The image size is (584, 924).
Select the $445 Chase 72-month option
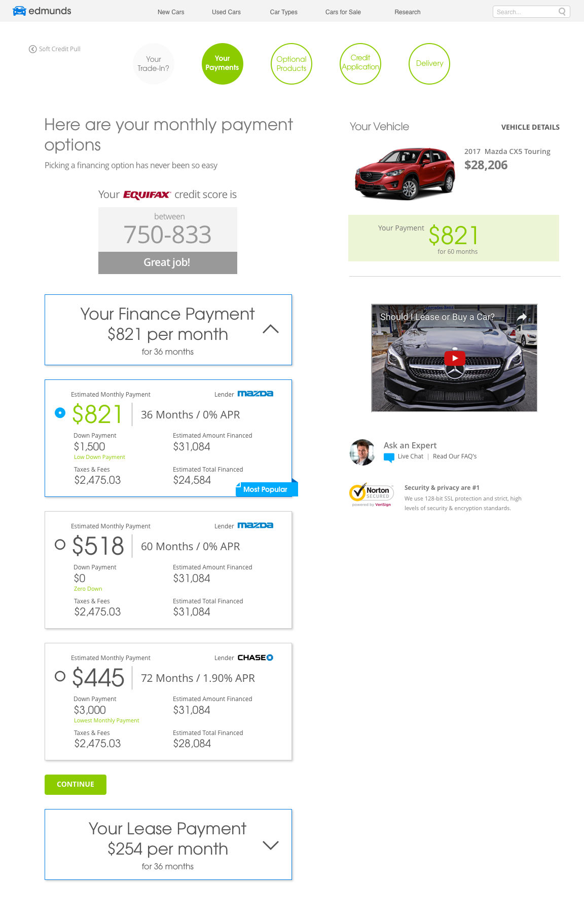(x=60, y=676)
